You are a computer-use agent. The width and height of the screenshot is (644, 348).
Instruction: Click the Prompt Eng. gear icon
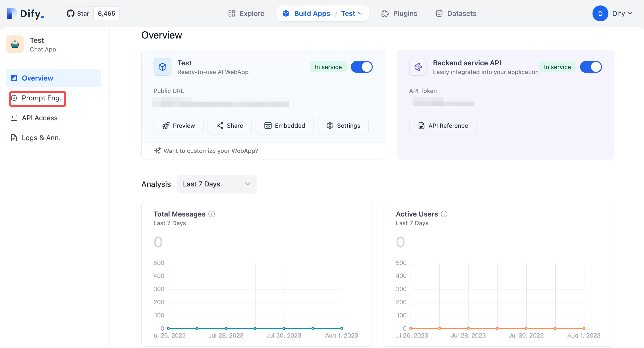(14, 98)
